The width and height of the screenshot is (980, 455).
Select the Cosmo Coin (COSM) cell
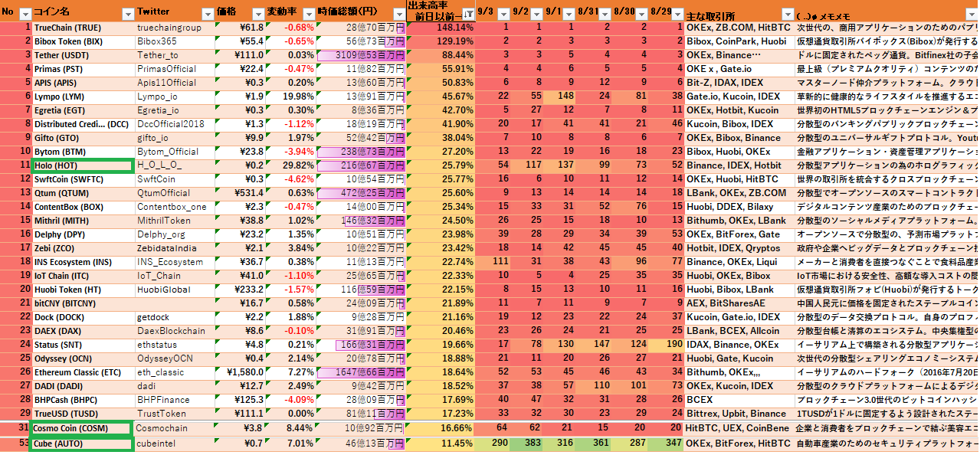click(x=80, y=427)
